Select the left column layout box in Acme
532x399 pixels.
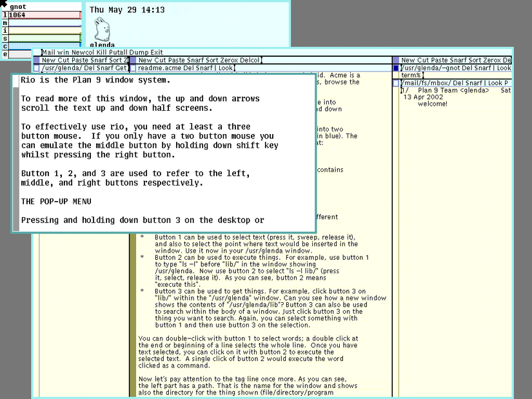(x=35, y=61)
